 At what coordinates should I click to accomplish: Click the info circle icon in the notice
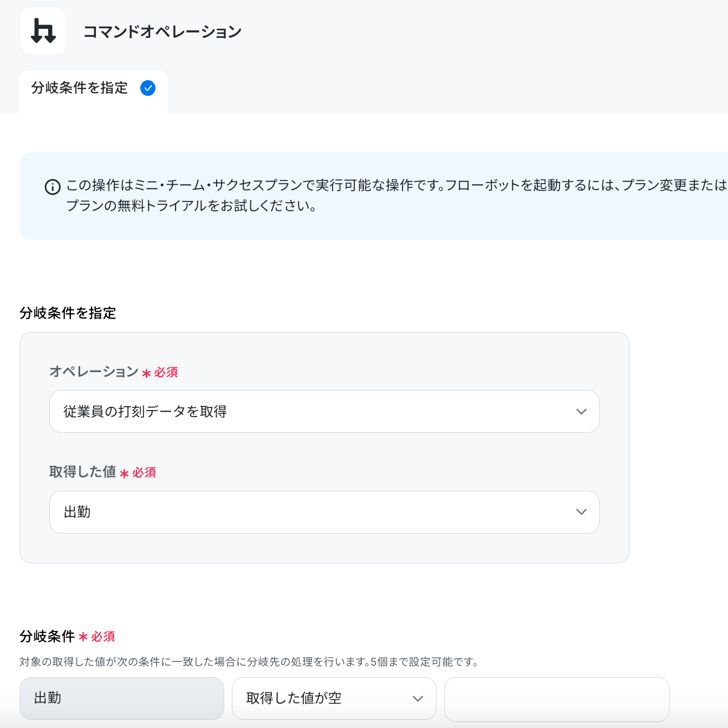click(53, 187)
